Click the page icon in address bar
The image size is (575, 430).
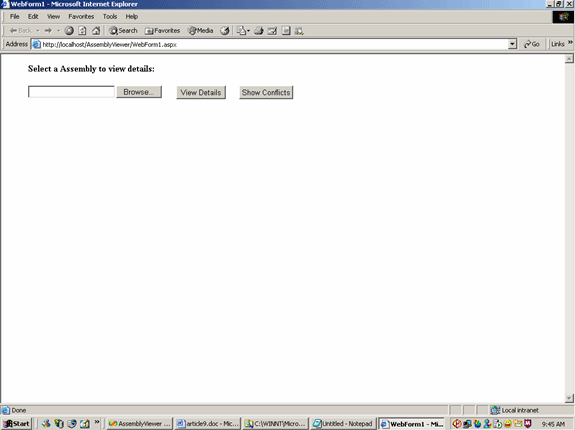[36, 44]
